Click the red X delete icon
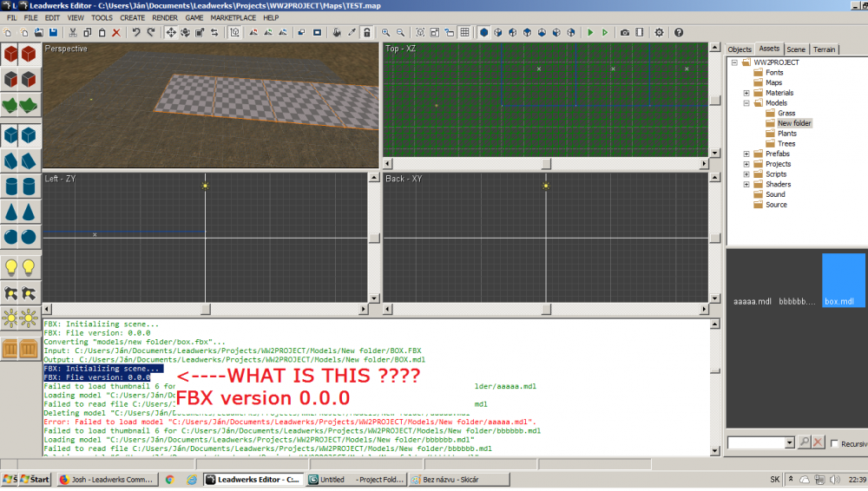 (x=115, y=32)
